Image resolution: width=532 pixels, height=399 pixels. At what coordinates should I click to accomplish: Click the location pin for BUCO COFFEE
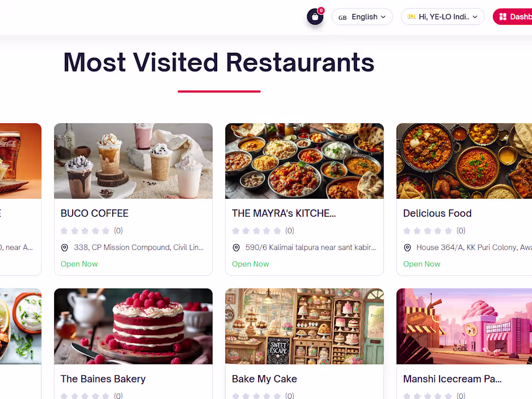click(x=64, y=248)
